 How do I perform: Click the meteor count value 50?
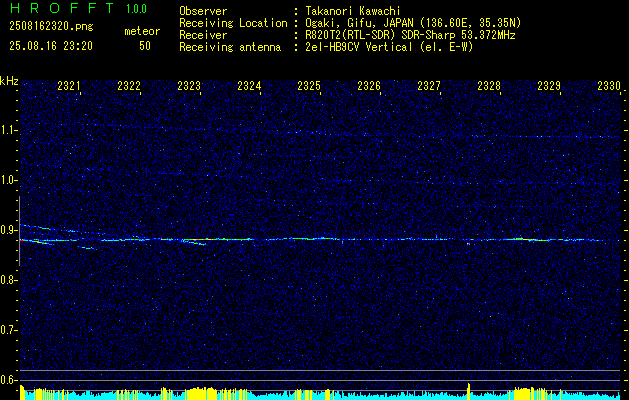(x=145, y=46)
